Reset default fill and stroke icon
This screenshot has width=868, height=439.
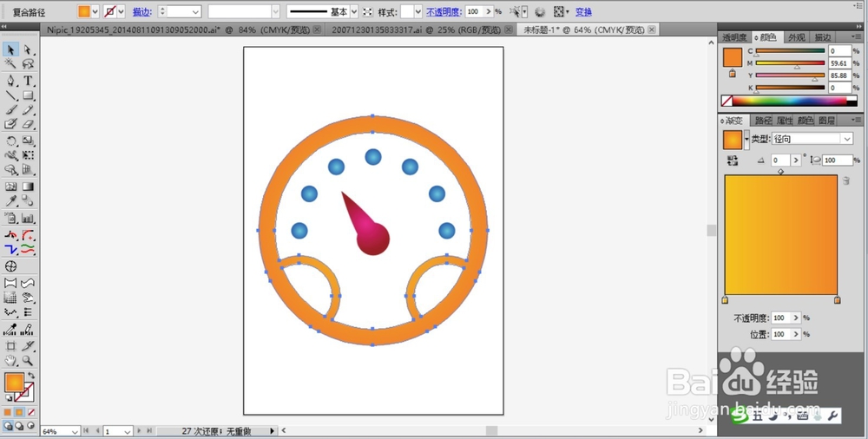pos(9,397)
